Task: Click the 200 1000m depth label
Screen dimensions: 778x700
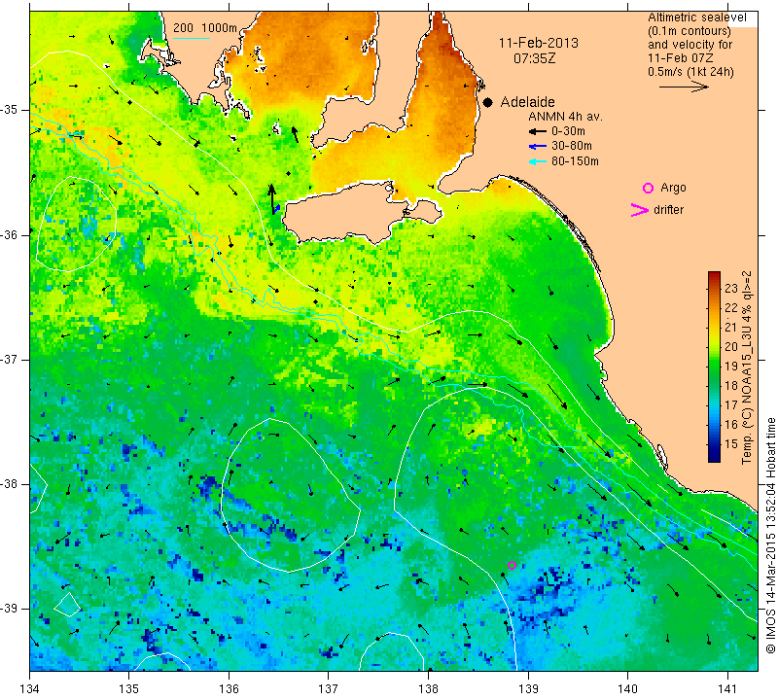Action: [205, 28]
